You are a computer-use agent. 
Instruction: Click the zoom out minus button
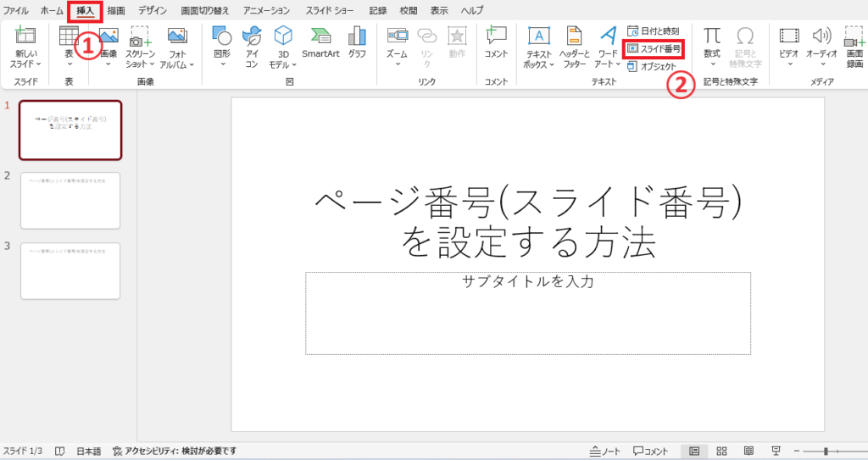pyautogui.click(x=797, y=452)
